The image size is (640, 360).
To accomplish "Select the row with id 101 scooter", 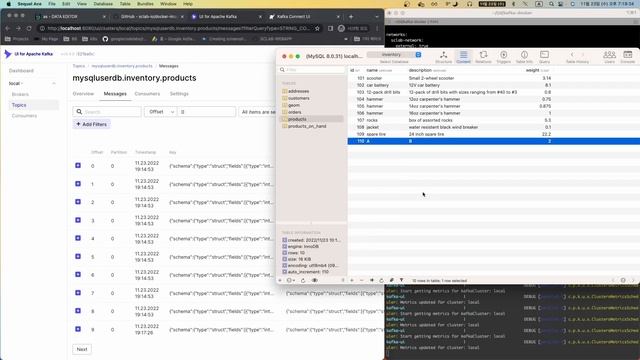I will pos(493,78).
